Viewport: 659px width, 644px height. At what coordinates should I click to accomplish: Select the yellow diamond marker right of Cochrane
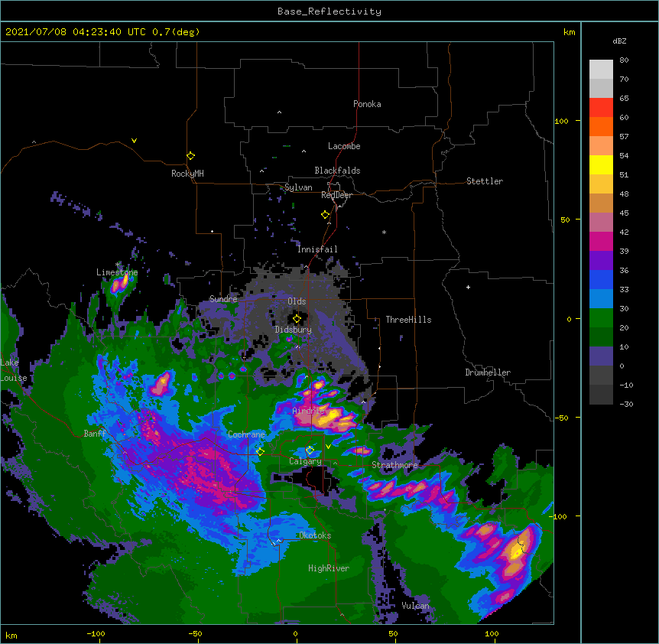(260, 452)
